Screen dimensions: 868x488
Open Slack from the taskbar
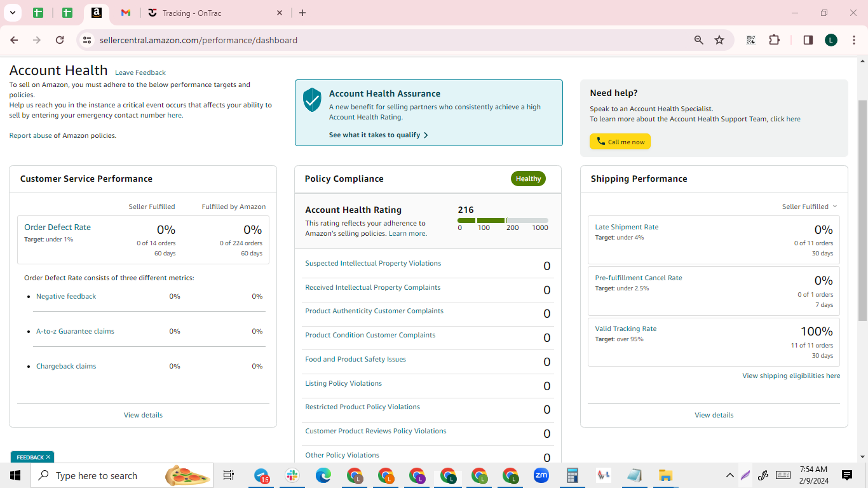[x=293, y=475]
